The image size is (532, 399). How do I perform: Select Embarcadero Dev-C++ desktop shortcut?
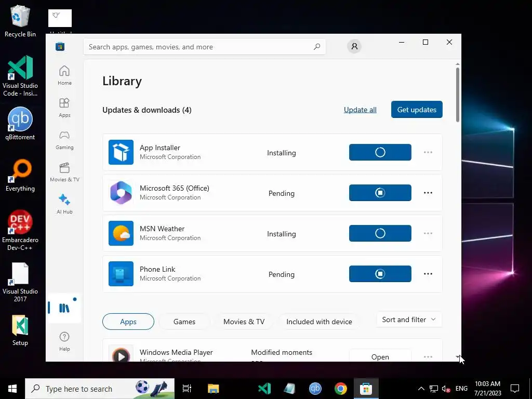click(x=20, y=230)
